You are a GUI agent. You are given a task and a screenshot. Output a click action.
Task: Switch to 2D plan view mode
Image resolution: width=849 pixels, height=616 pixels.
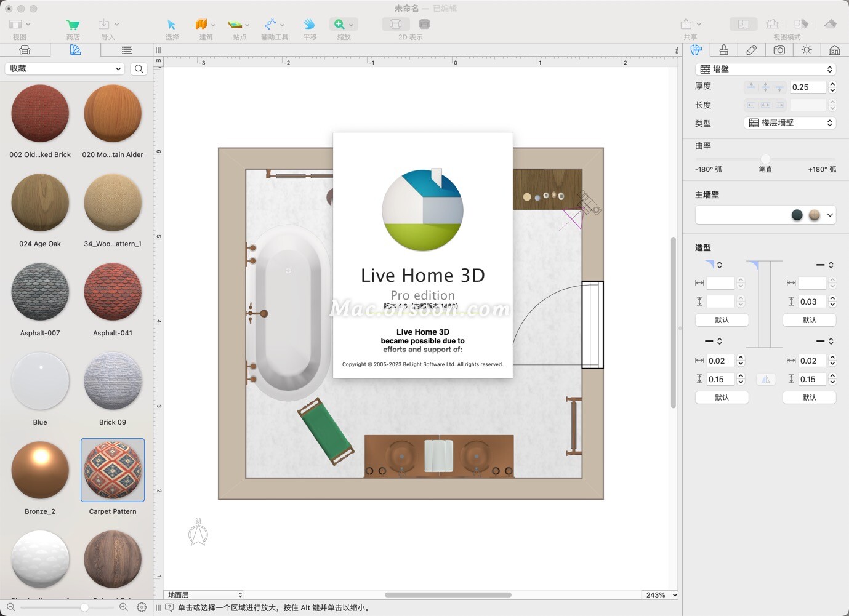pos(744,24)
